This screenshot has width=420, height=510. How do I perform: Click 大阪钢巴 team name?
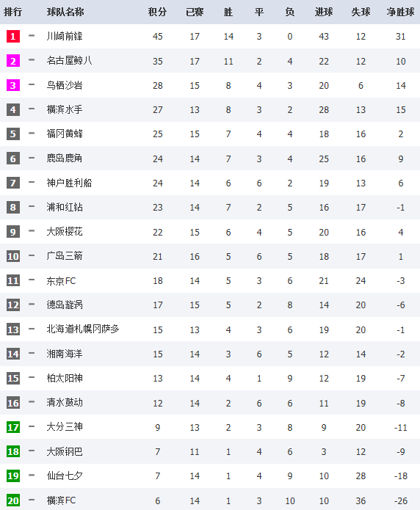pos(65,452)
